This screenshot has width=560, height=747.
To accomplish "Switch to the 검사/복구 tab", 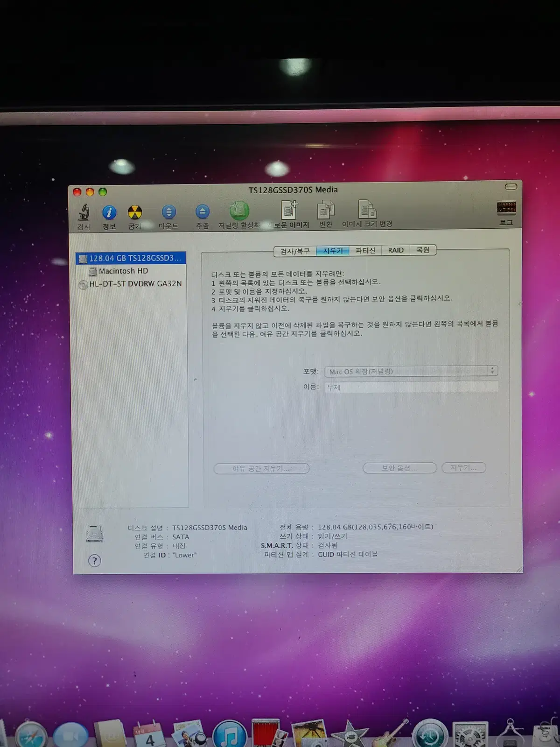I will pyautogui.click(x=295, y=251).
